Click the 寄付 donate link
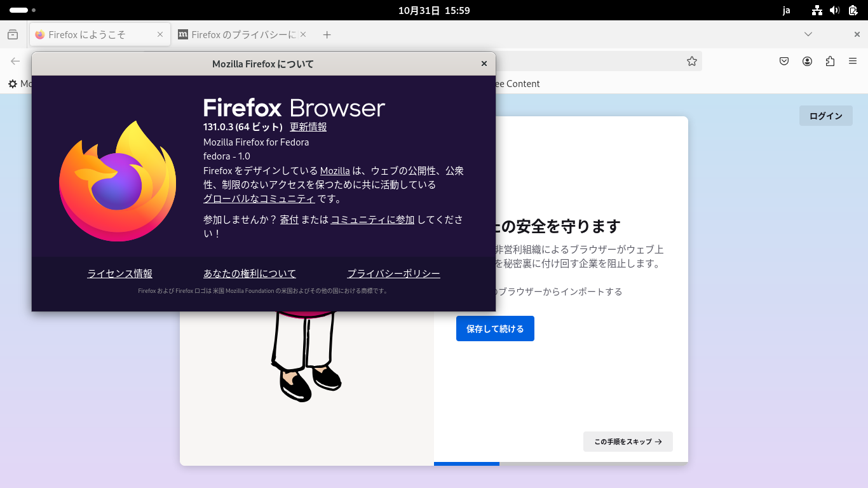 point(289,220)
